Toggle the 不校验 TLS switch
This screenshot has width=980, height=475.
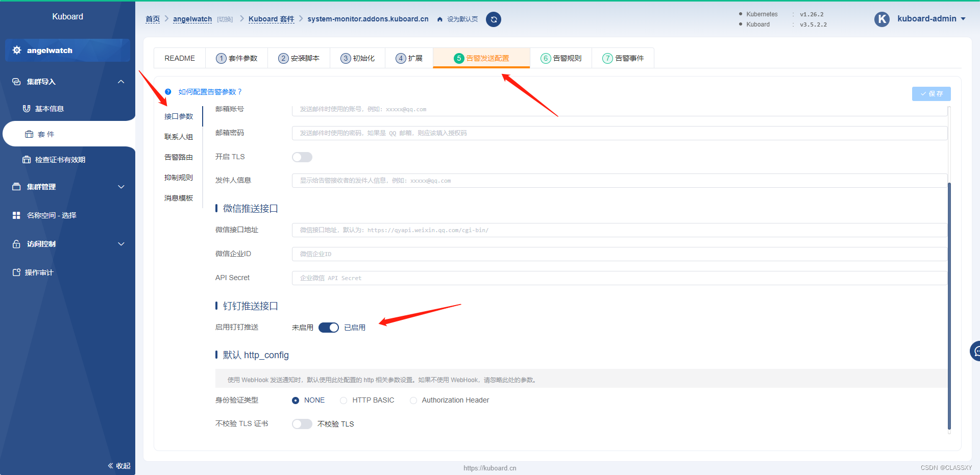click(x=302, y=424)
